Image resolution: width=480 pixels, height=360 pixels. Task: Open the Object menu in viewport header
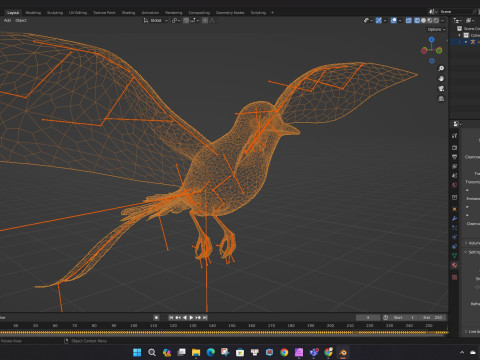coord(21,20)
